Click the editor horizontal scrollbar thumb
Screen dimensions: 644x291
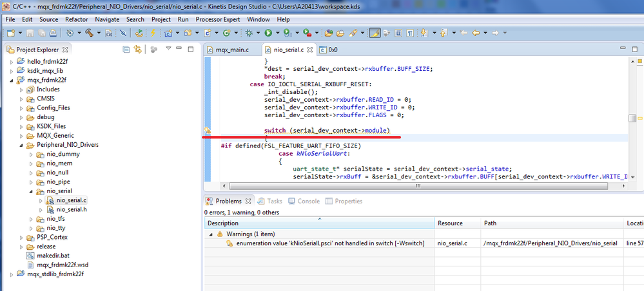[x=418, y=186]
